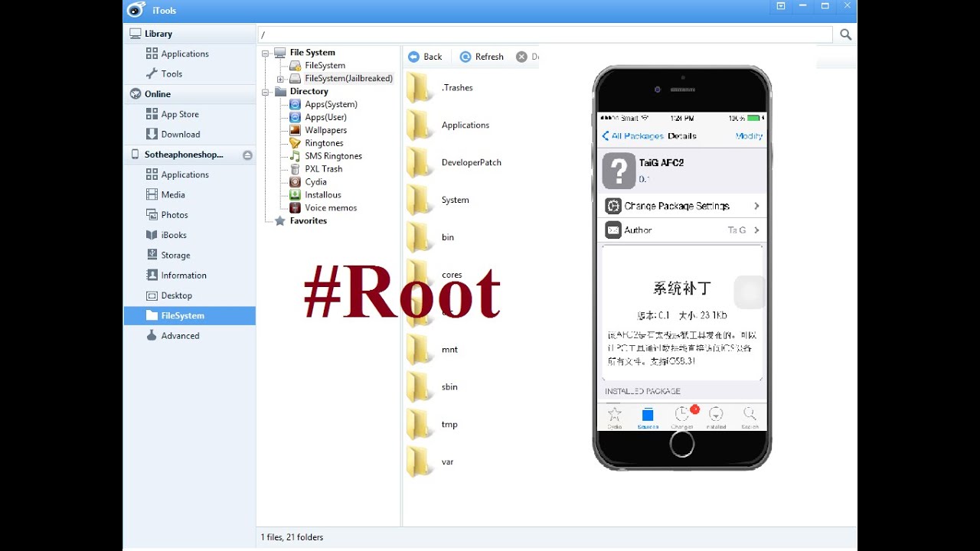The height and width of the screenshot is (551, 980).
Task: Collapse the Directory tree node
Action: (x=266, y=92)
